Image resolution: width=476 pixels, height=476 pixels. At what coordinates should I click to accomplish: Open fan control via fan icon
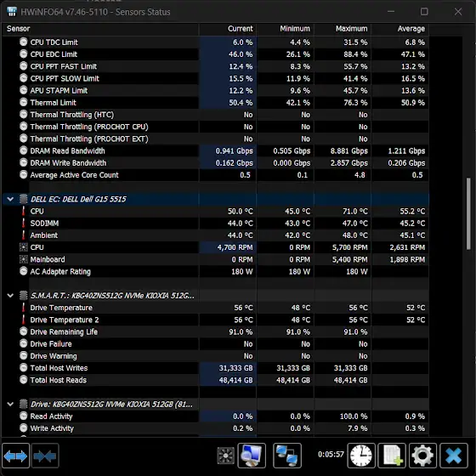click(225, 456)
